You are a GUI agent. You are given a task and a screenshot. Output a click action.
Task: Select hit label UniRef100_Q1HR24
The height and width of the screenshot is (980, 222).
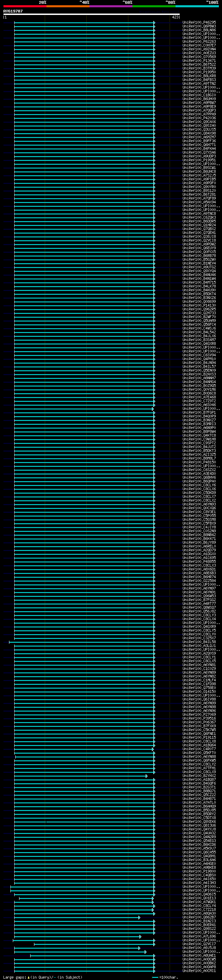coord(199,225)
